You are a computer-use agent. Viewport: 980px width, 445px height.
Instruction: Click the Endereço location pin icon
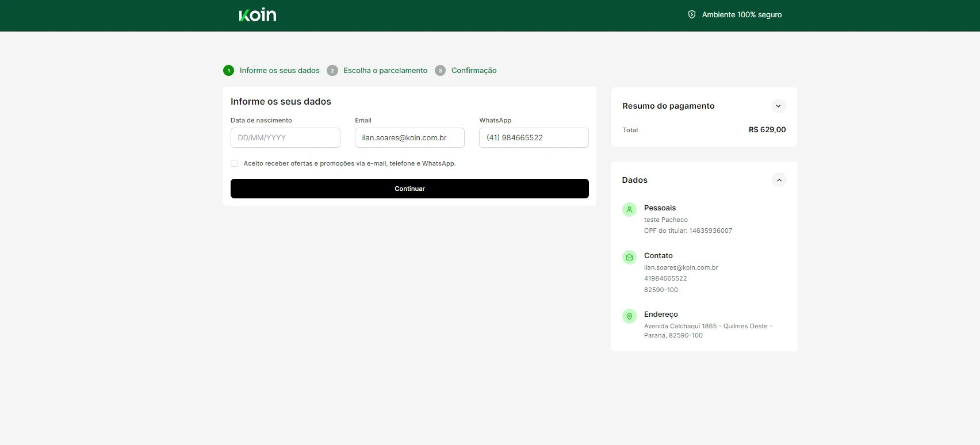(629, 316)
